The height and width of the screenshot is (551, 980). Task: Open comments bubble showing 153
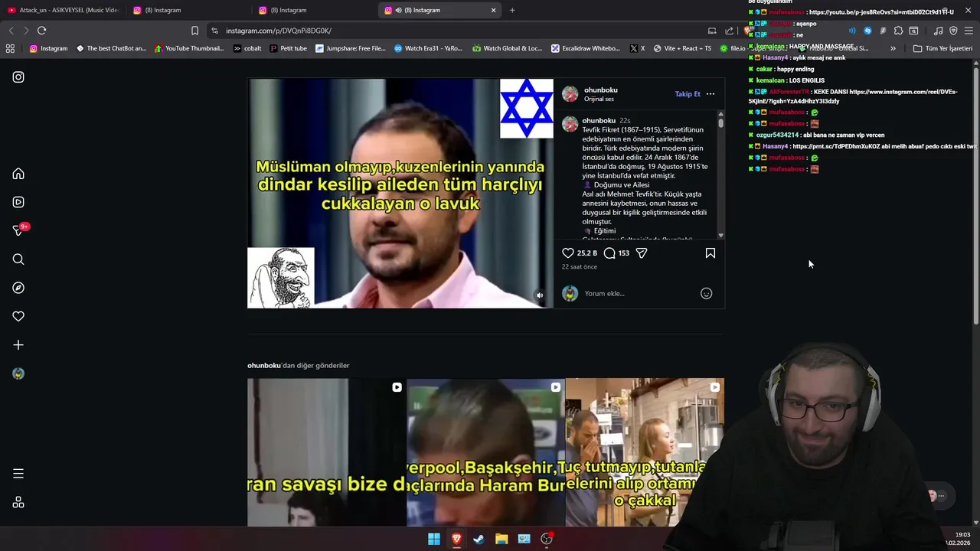pyautogui.click(x=616, y=253)
